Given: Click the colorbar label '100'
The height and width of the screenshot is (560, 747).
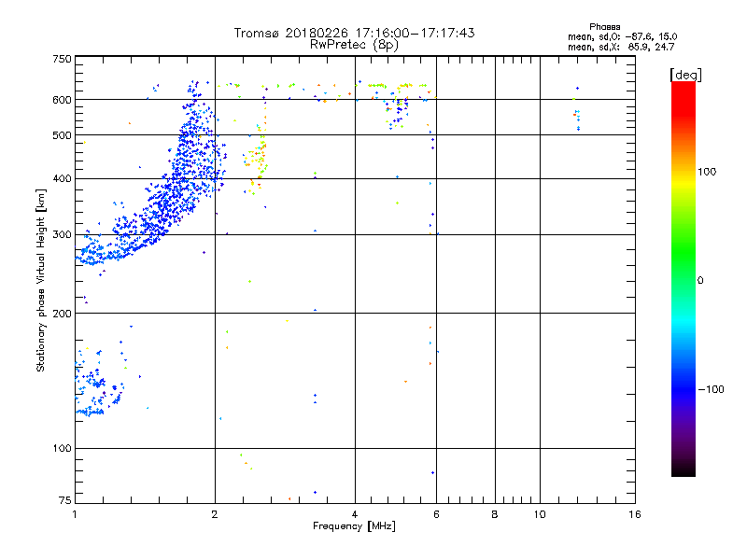Looking at the screenshot, I should (x=707, y=172).
